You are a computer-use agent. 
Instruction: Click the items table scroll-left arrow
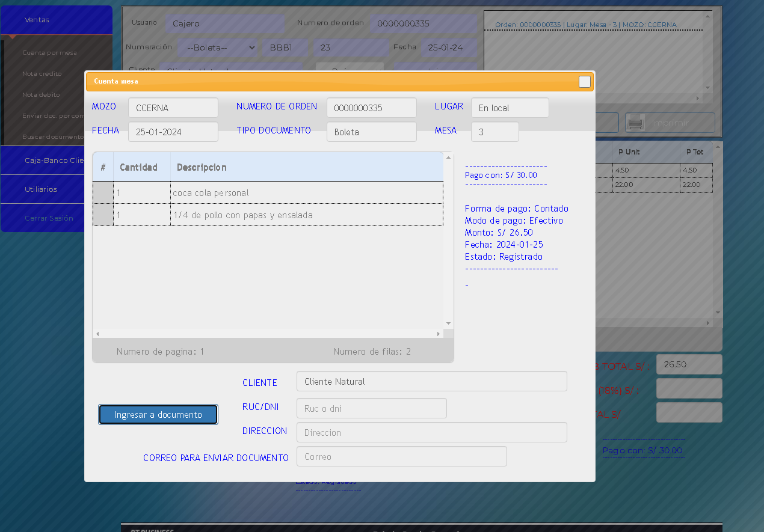click(x=97, y=334)
